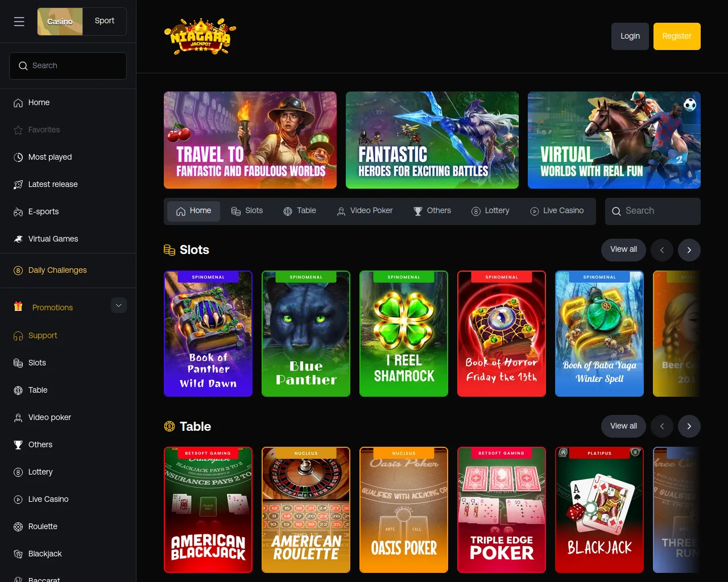Select the Casino mode toggle

pyautogui.click(x=60, y=22)
